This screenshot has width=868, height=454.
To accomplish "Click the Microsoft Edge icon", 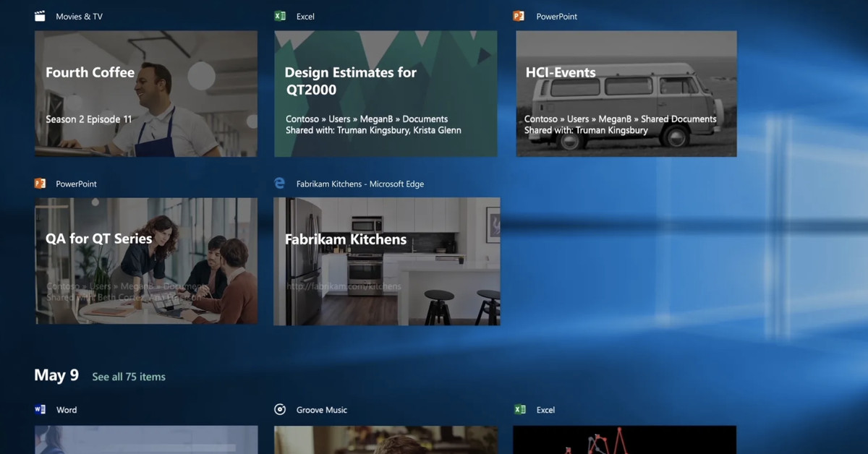I will [280, 184].
